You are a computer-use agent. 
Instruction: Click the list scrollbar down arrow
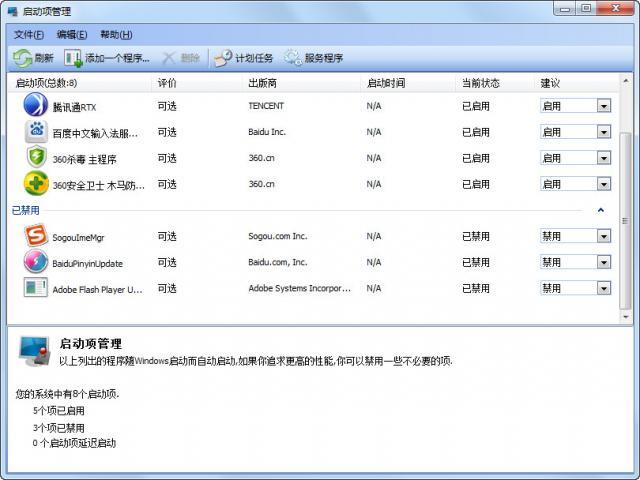click(626, 316)
